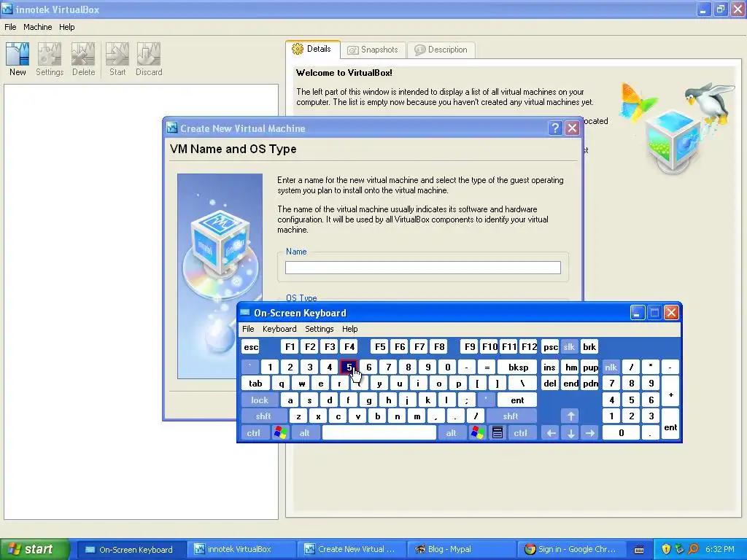747x560 pixels.
Task: Click the left alt key
Action: (x=304, y=433)
